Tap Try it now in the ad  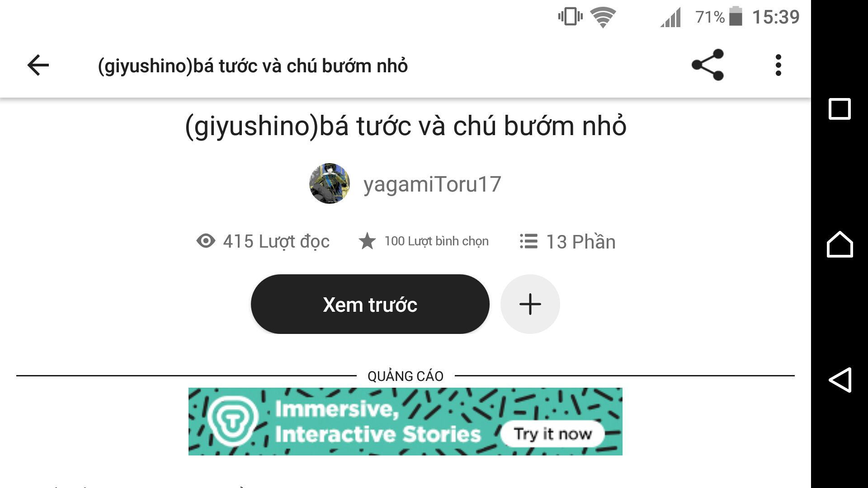(x=552, y=434)
